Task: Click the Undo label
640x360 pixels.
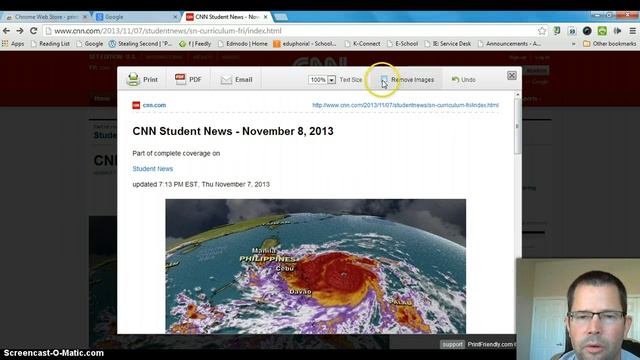Action: [x=468, y=80]
